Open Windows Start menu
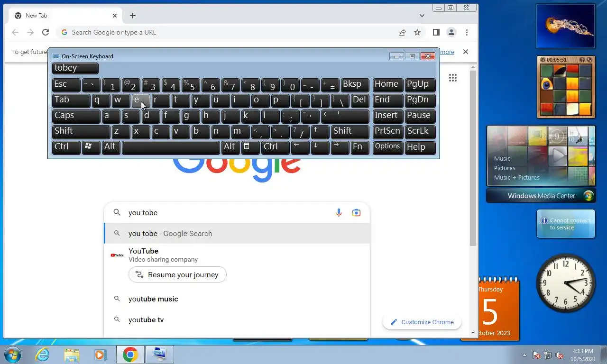Image resolution: width=607 pixels, height=364 pixels. (x=12, y=355)
